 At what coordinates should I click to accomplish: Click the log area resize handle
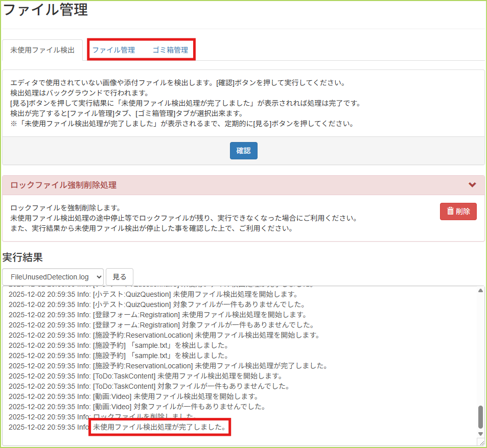[480, 442]
